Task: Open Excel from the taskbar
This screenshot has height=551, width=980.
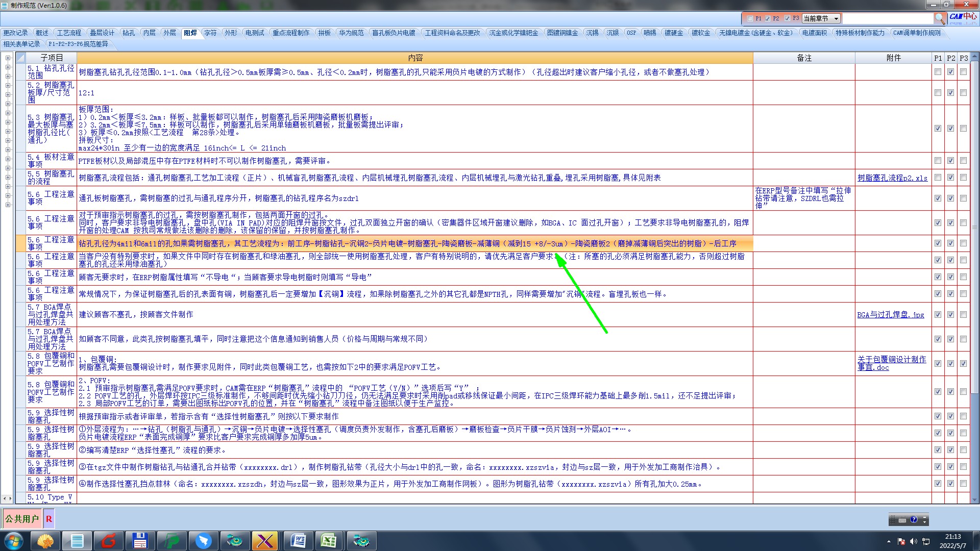Action: 329,541
